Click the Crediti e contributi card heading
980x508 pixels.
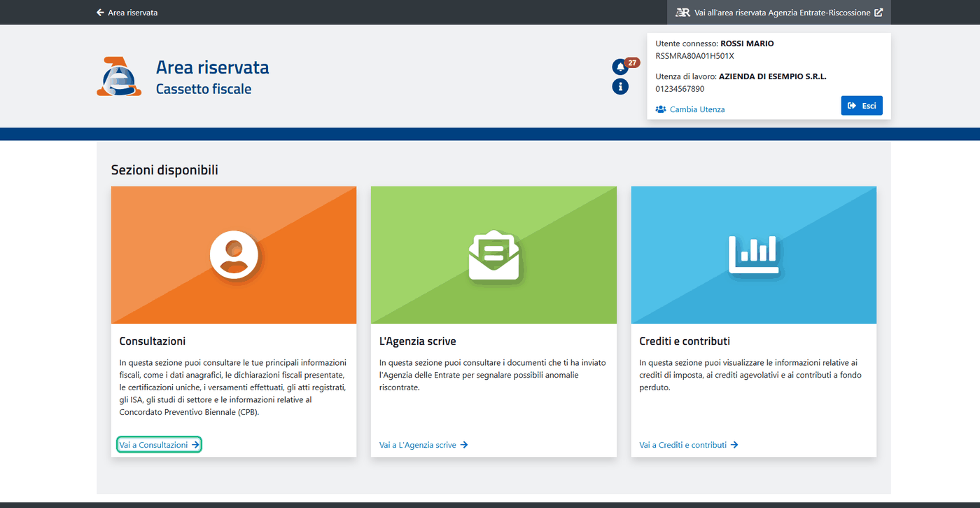[x=685, y=341]
